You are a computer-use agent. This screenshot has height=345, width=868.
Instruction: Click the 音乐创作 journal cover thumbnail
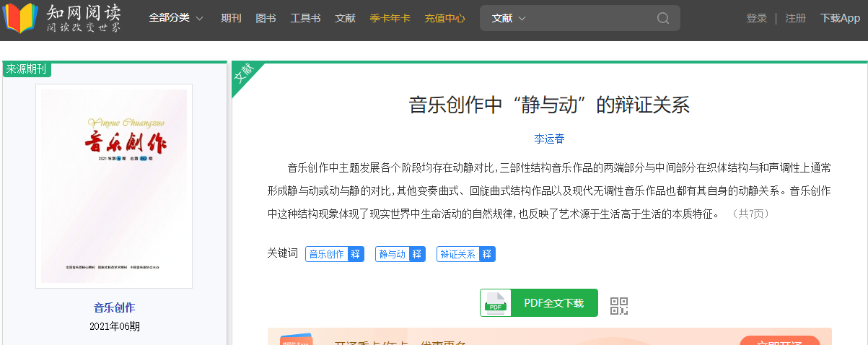click(x=114, y=185)
